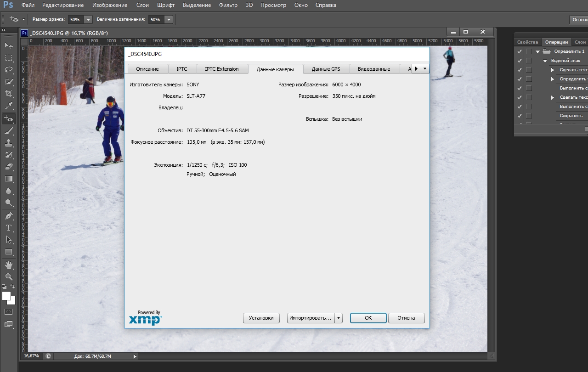Click the Photoshop Ps logo in menu bar
Image resolution: width=588 pixels, height=372 pixels.
(8, 5)
